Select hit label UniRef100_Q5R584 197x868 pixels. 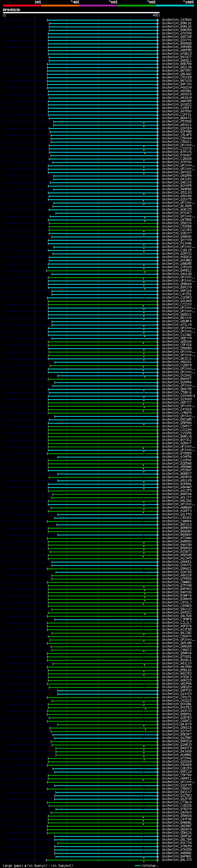(x=177, y=423)
